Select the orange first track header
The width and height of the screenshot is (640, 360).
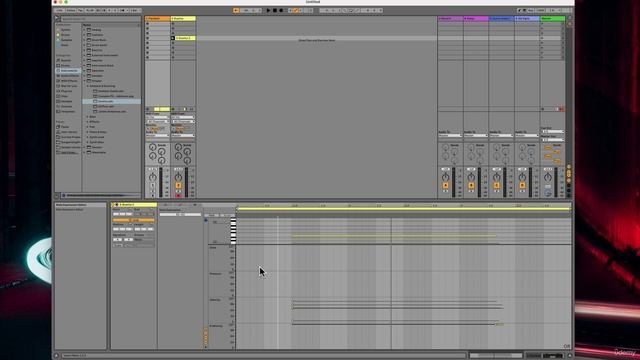[158, 19]
